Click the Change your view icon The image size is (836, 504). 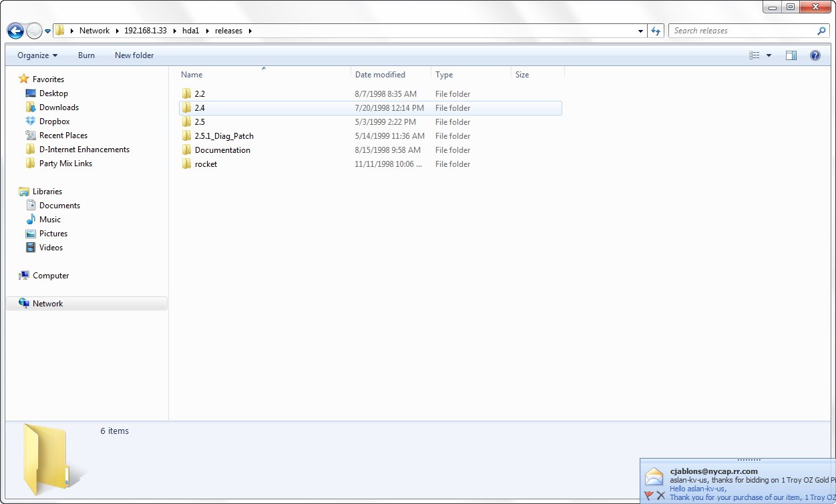click(755, 55)
